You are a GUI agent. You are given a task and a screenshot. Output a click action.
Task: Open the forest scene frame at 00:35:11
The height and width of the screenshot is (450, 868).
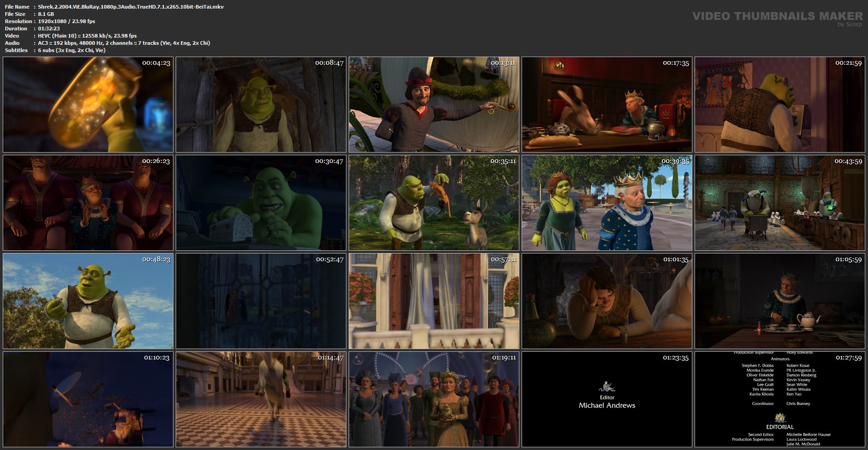click(434, 203)
